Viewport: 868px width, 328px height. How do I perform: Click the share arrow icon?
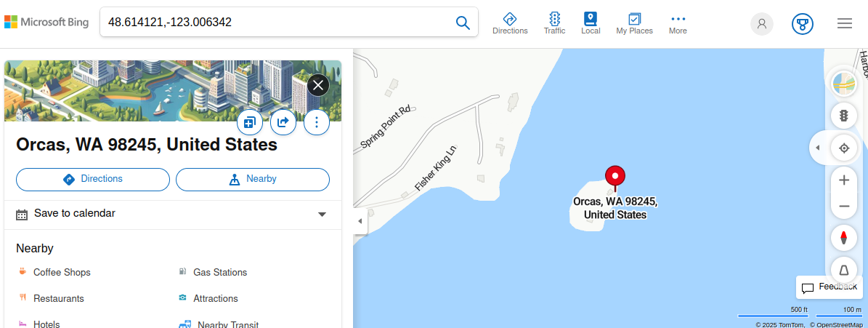point(283,122)
